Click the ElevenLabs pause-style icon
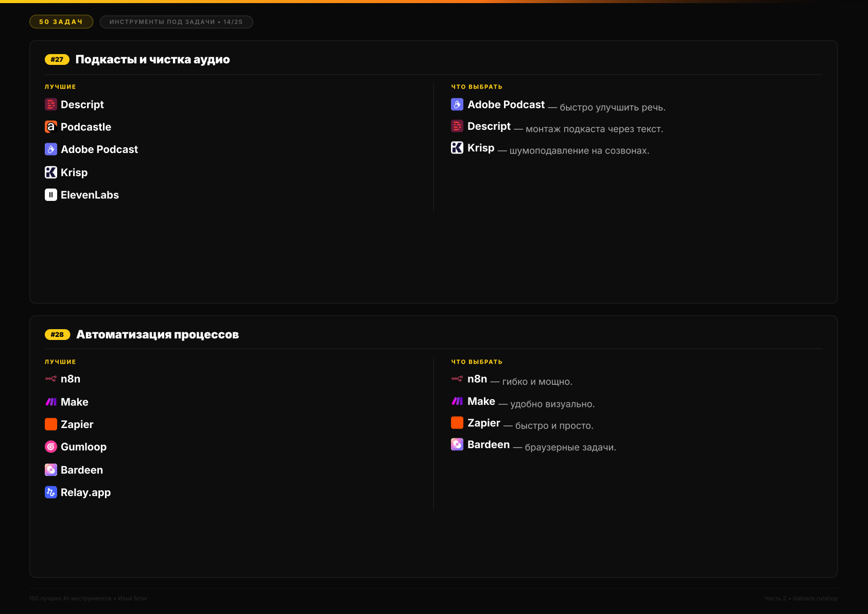The width and height of the screenshot is (868, 614). (51, 195)
